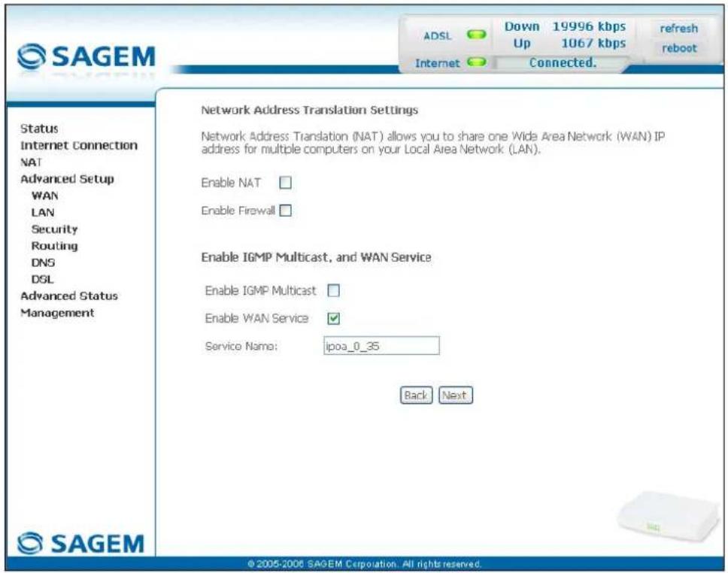Click the 'ADSL' status label

point(438,36)
